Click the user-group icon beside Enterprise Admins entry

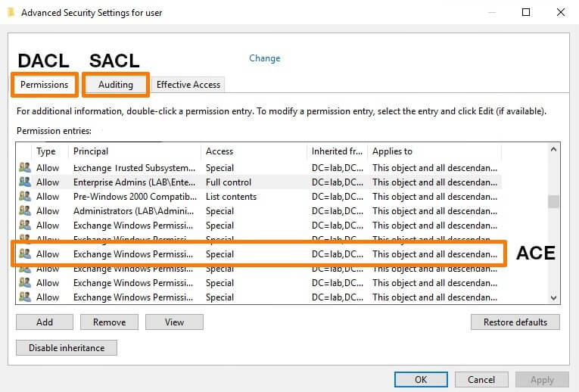coord(25,182)
